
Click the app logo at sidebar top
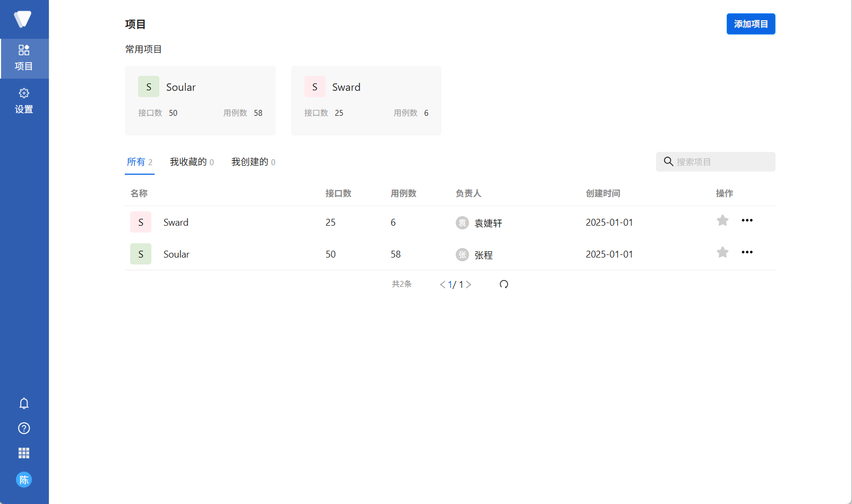24,19
